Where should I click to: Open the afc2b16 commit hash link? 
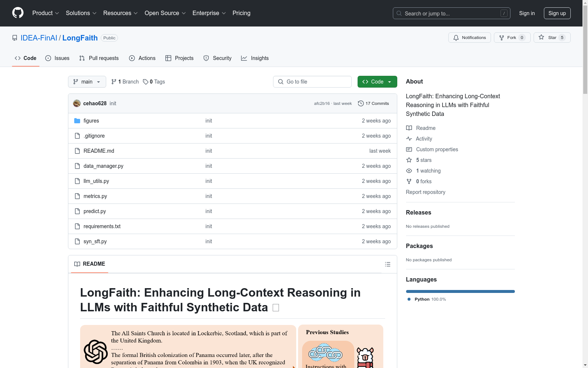pos(322,103)
